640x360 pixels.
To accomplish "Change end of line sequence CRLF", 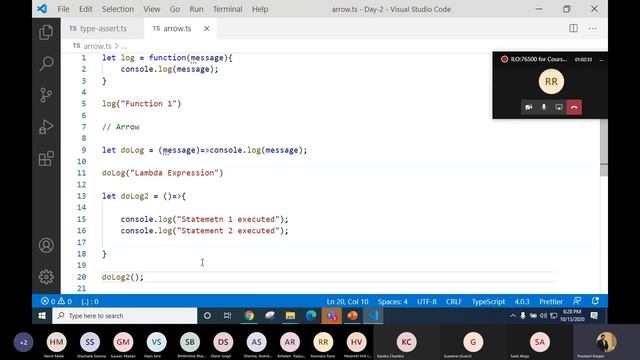I will pos(454,302).
